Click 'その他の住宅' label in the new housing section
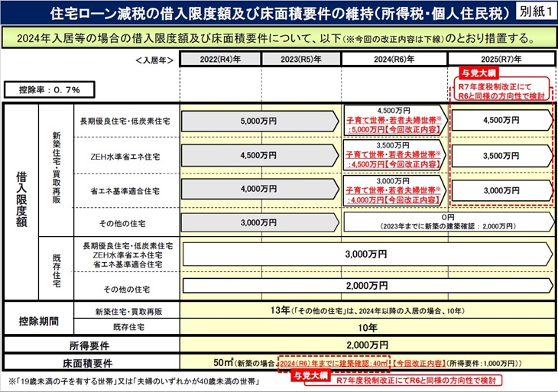558x392 pixels. 122,223
